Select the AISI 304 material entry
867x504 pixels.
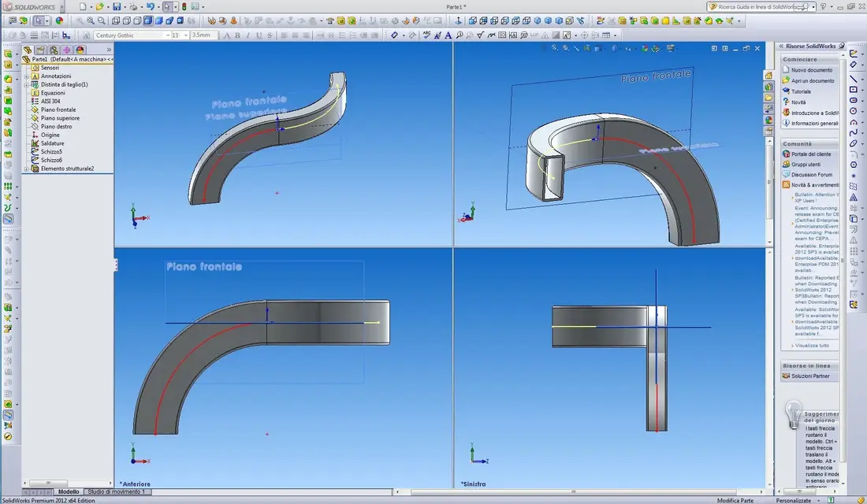[x=50, y=101]
